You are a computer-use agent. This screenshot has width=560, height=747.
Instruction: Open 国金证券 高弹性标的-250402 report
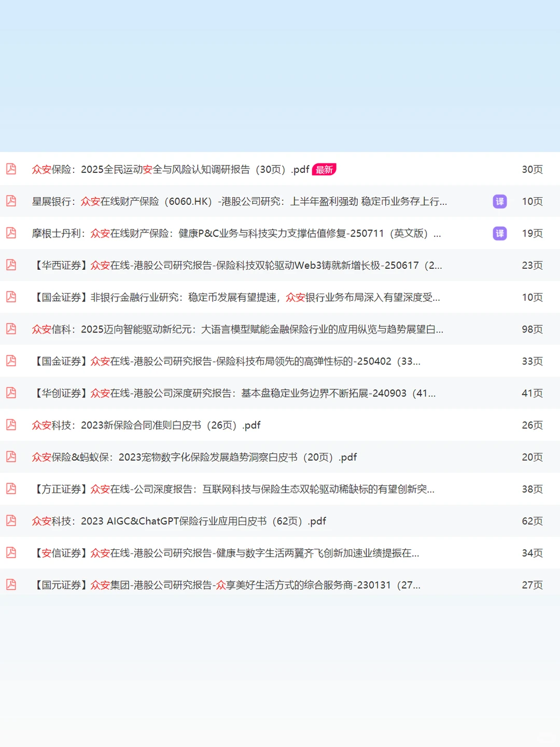[x=226, y=361]
